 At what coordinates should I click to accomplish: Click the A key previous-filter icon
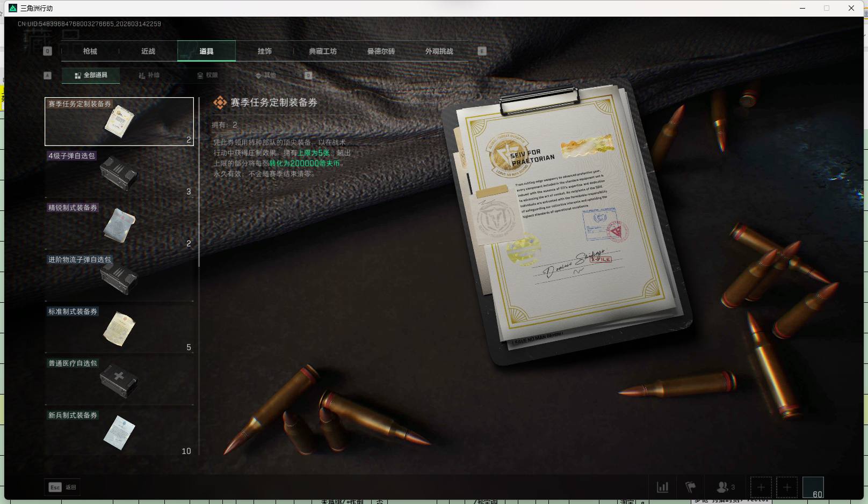point(47,76)
